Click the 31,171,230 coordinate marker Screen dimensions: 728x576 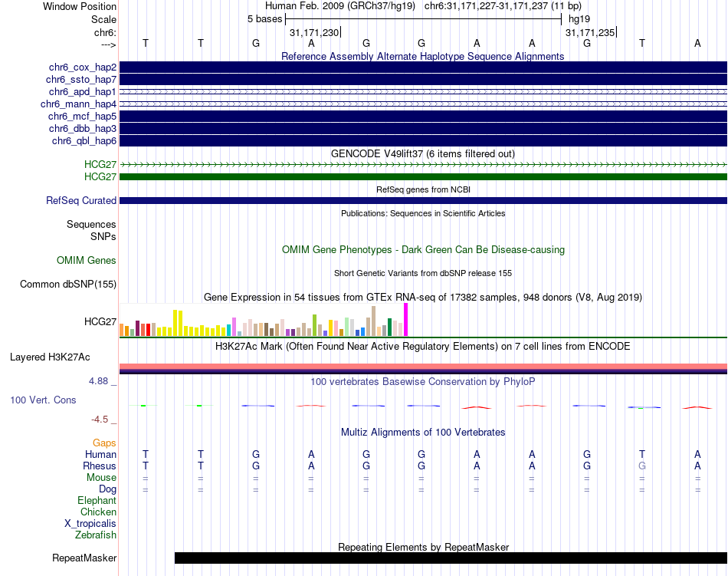click(315, 32)
